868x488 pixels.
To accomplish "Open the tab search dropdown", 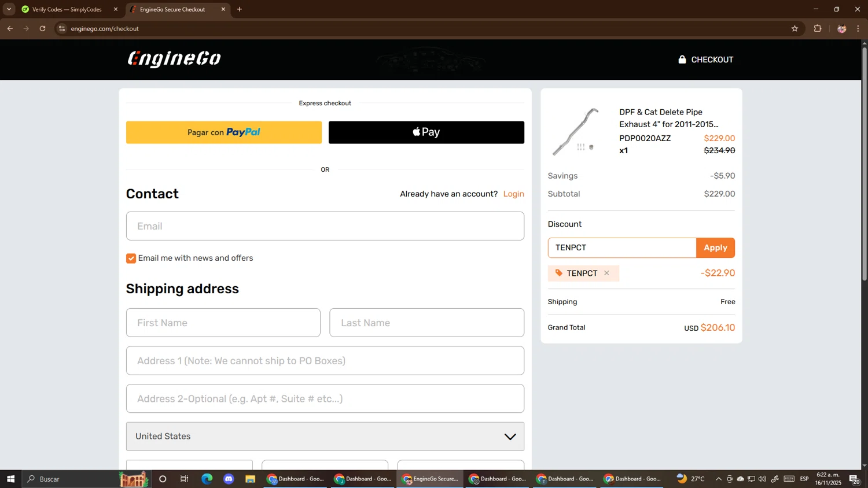I will pos(9,9).
